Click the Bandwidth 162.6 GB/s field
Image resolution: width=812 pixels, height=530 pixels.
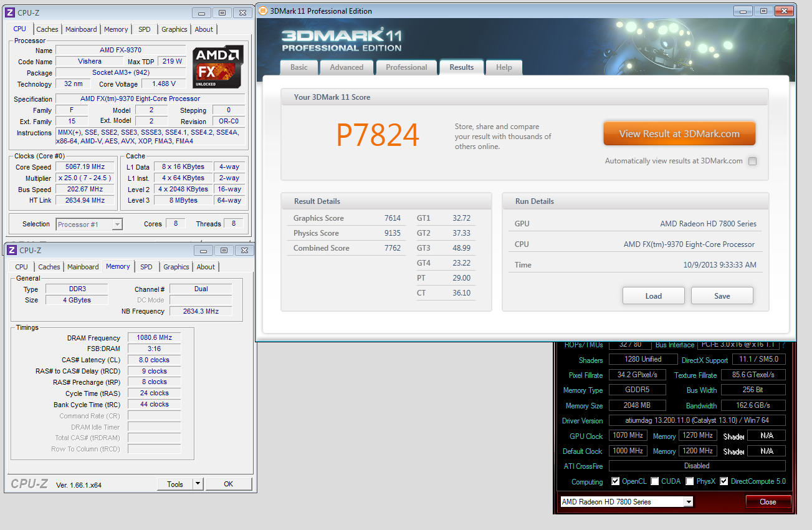point(753,405)
